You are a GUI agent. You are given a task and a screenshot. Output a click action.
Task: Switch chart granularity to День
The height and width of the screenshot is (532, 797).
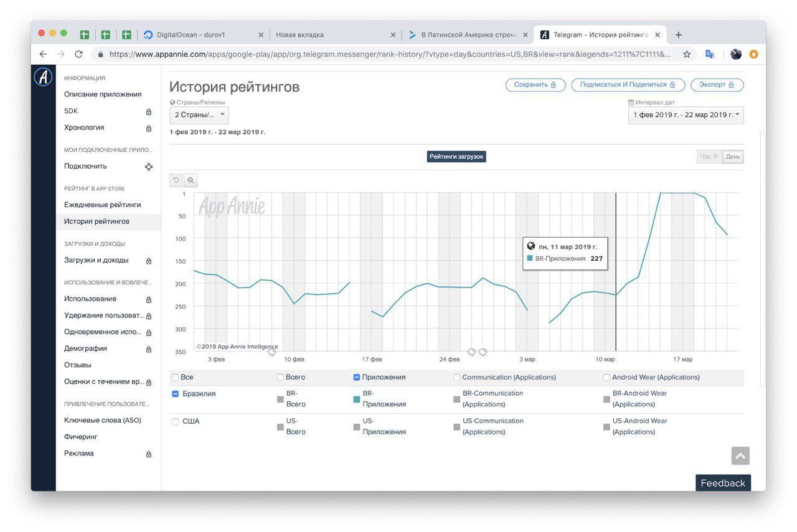click(733, 157)
